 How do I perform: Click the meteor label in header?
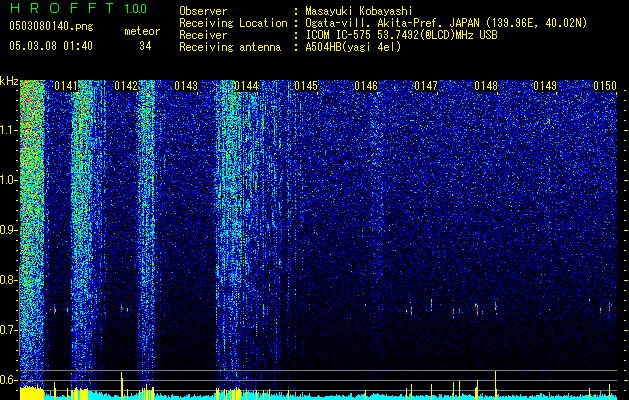click(142, 31)
